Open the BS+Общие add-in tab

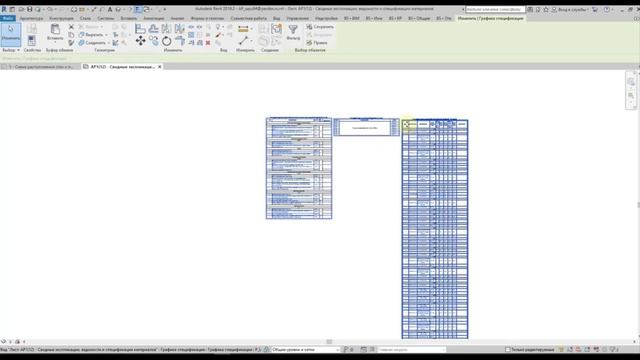[x=419, y=18]
